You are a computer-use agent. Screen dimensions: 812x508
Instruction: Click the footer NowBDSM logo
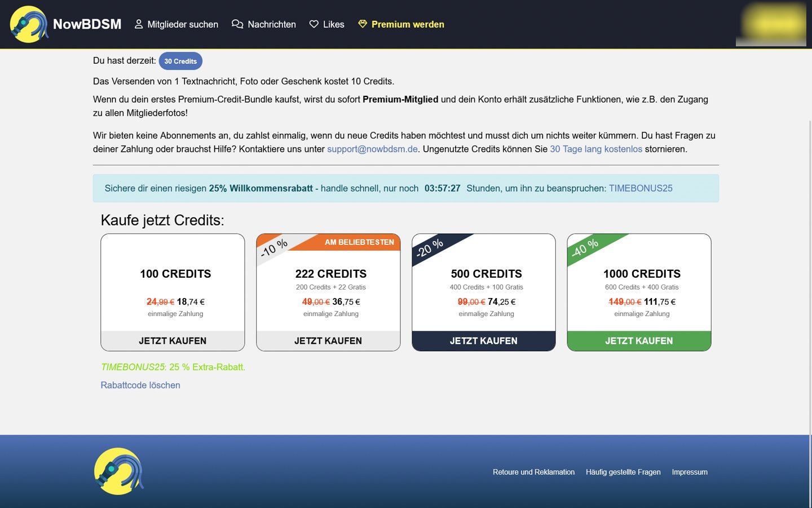[118, 471]
